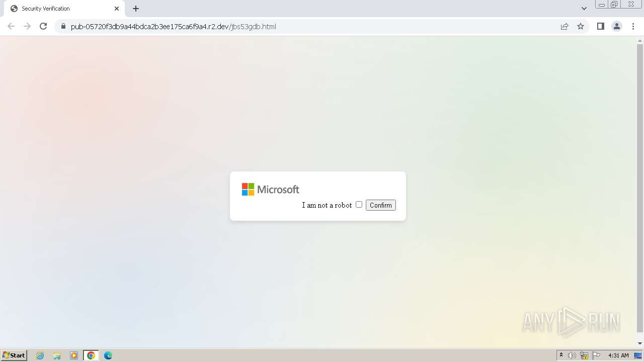Screen dimensions: 644x362
Task: Click the page scrollbar up arrow
Action: click(x=640, y=40)
